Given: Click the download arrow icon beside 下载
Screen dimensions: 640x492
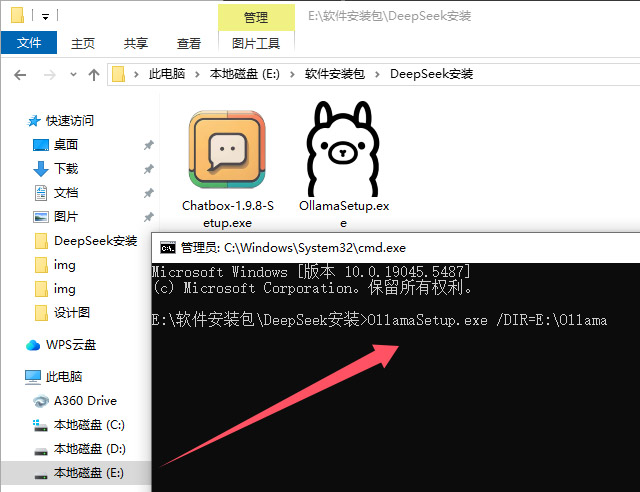Looking at the screenshot, I should [x=40, y=169].
